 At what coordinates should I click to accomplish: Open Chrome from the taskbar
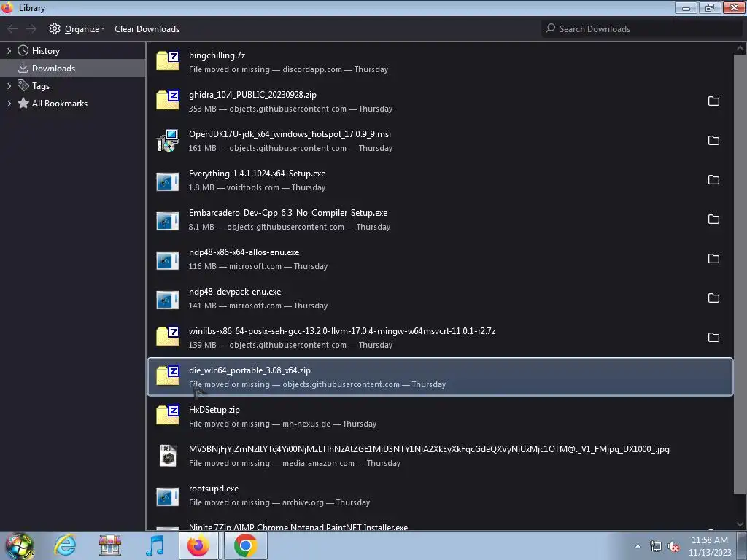coord(245,545)
